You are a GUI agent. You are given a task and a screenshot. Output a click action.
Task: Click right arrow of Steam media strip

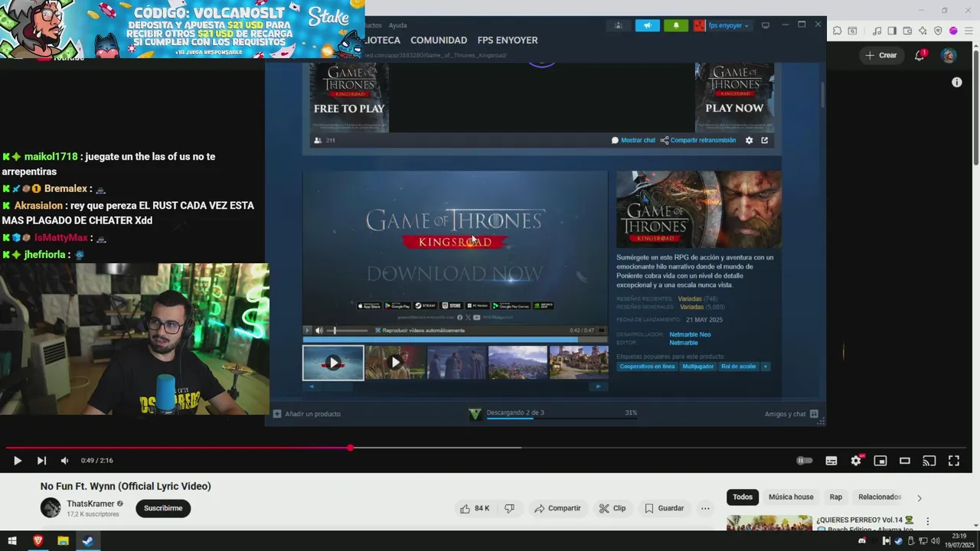click(599, 386)
